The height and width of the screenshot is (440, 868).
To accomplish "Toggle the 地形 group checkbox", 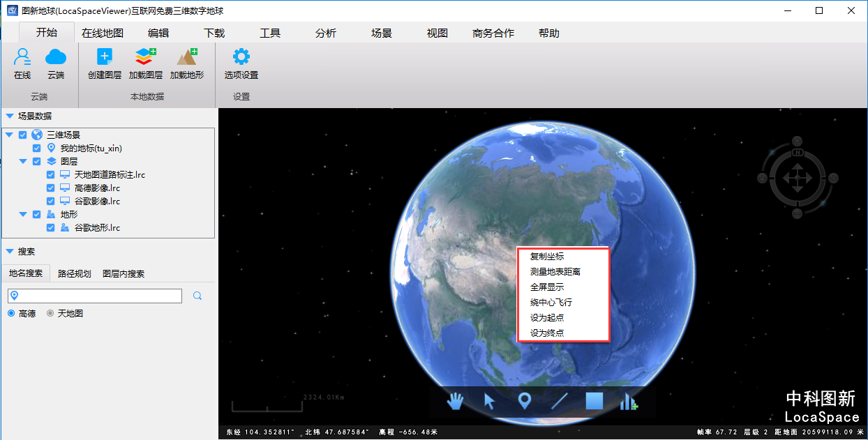I will pos(37,214).
